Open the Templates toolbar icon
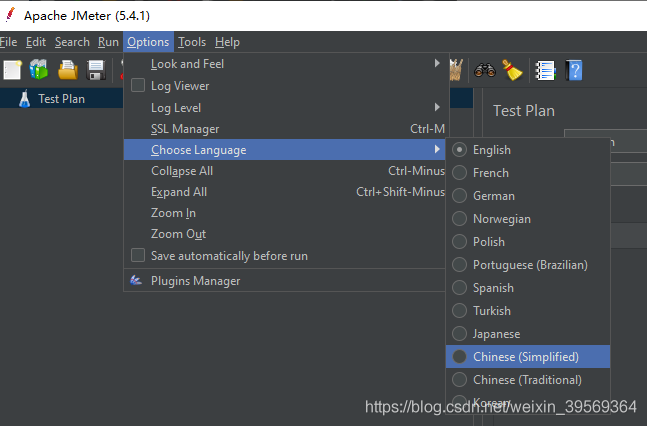Screen dimensions: 647x426 click(x=39, y=70)
